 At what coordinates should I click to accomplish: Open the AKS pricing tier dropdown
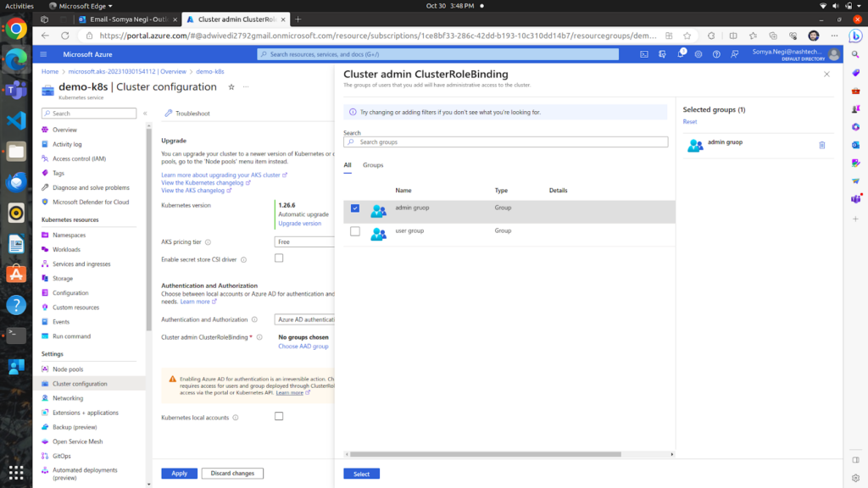click(304, 241)
